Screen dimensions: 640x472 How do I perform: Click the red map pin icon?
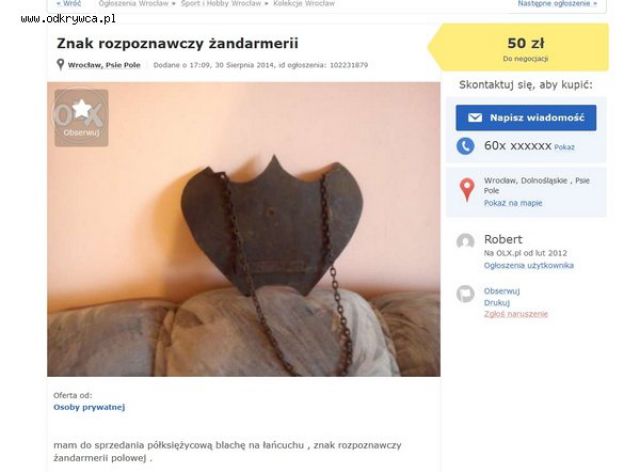click(x=467, y=190)
